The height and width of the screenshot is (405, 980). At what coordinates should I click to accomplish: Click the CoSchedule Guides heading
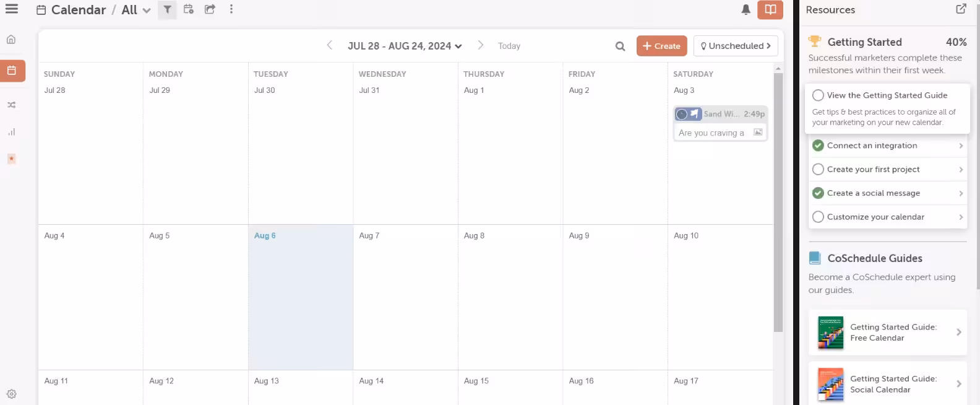point(875,258)
